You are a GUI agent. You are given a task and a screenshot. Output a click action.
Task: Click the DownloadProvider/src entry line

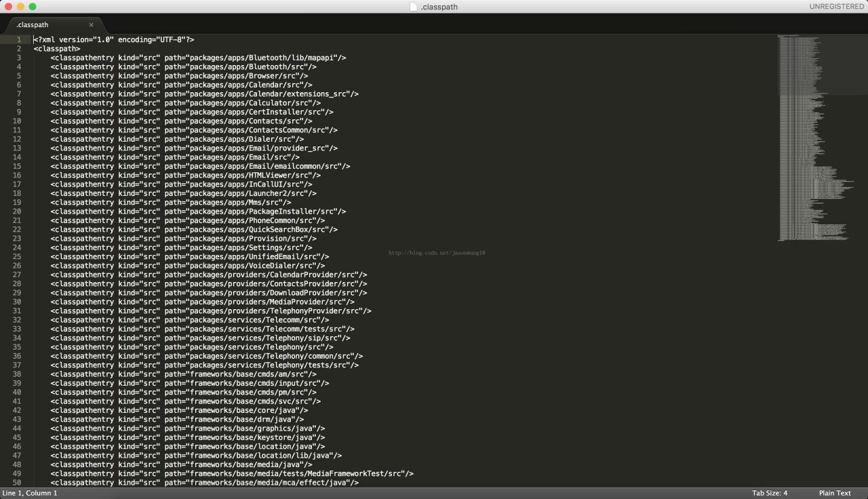point(209,293)
